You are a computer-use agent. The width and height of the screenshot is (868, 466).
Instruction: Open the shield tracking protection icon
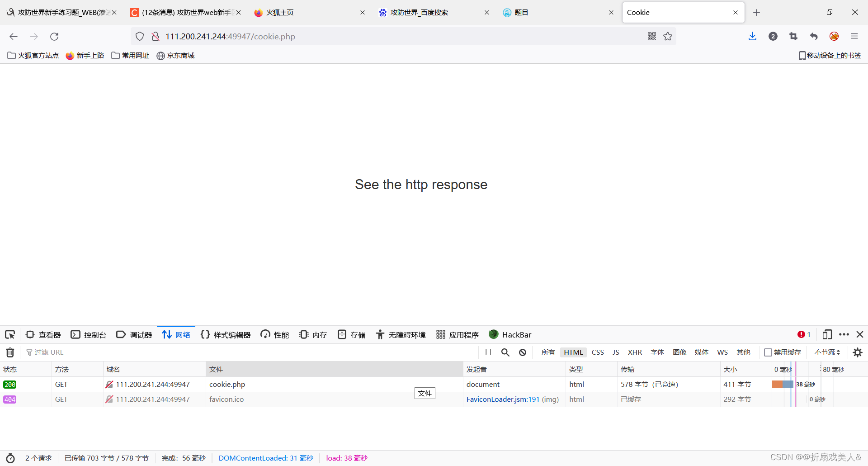[140, 37]
